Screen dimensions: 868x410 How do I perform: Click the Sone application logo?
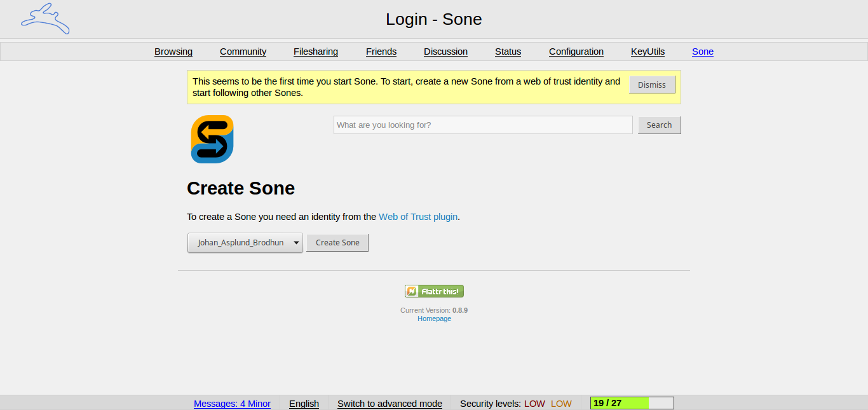coord(212,139)
